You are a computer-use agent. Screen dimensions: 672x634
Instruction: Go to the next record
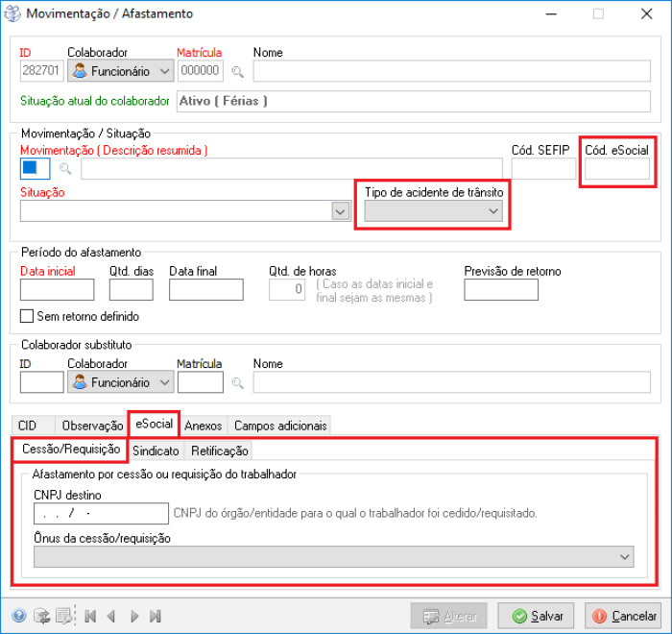point(133,616)
